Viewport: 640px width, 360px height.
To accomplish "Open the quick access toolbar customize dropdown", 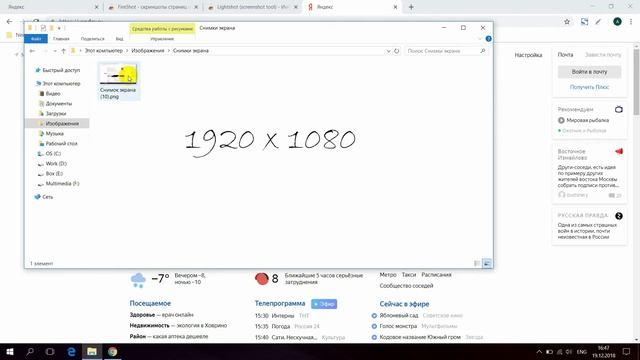I will (59, 28).
